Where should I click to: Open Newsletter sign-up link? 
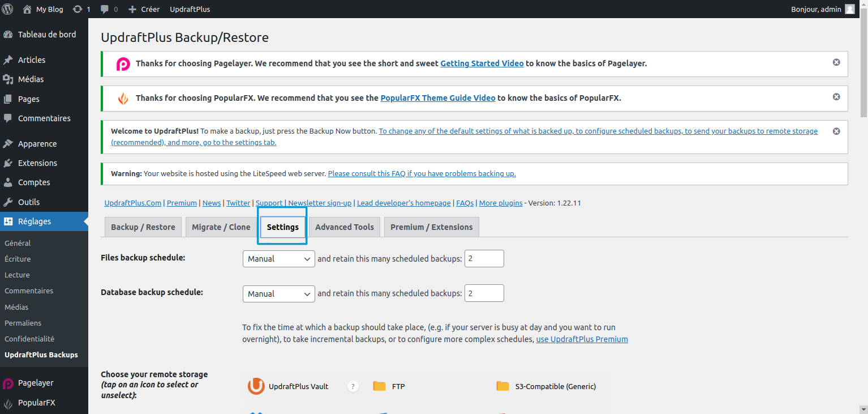(x=320, y=203)
